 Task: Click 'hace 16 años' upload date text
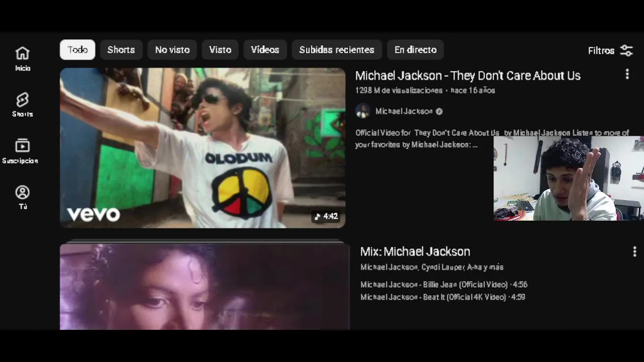pos(472,90)
